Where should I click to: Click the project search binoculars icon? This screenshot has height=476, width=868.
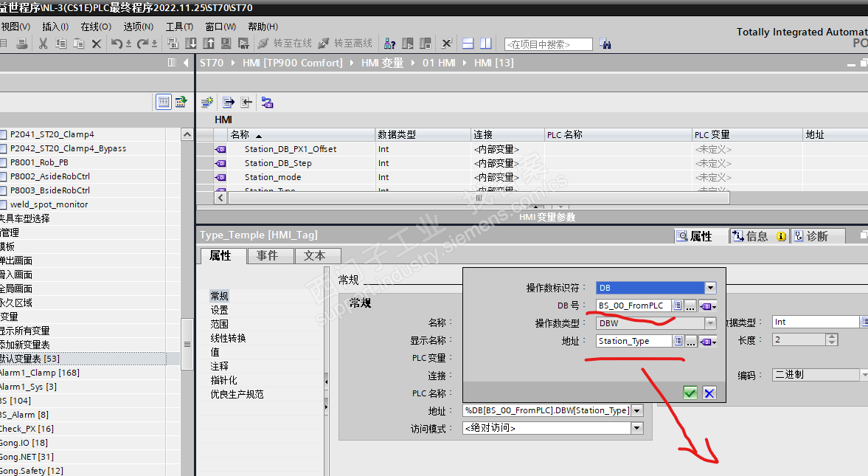[x=605, y=44]
